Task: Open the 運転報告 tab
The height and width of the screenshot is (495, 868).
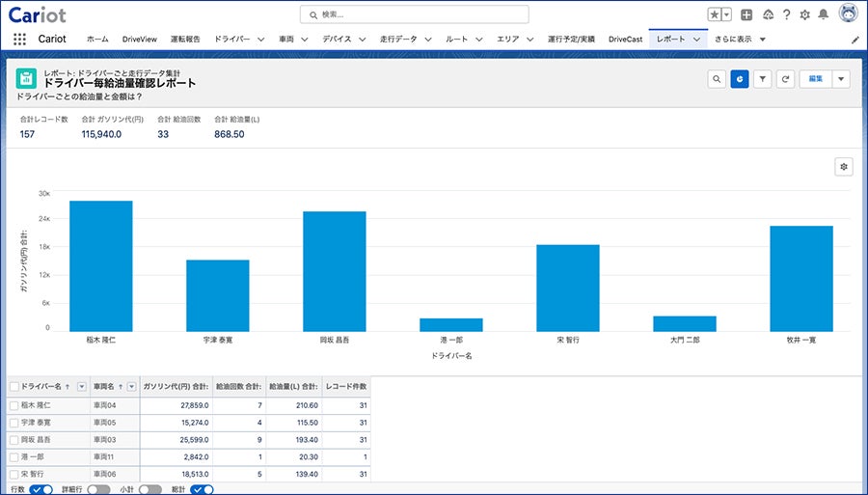Action: click(x=185, y=40)
